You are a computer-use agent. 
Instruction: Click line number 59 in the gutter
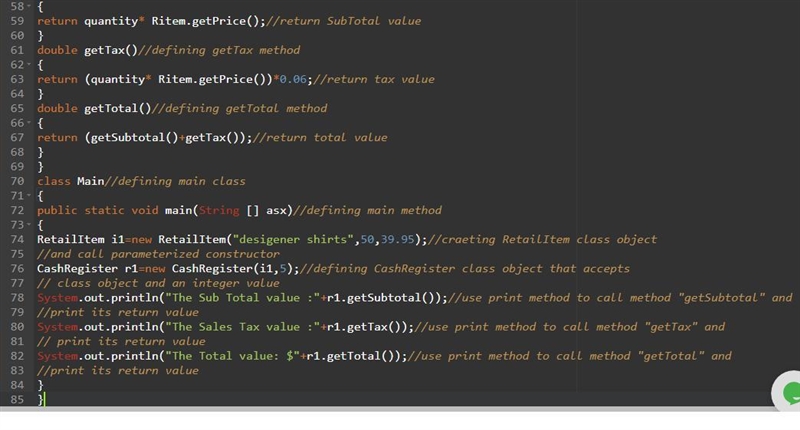click(17, 21)
